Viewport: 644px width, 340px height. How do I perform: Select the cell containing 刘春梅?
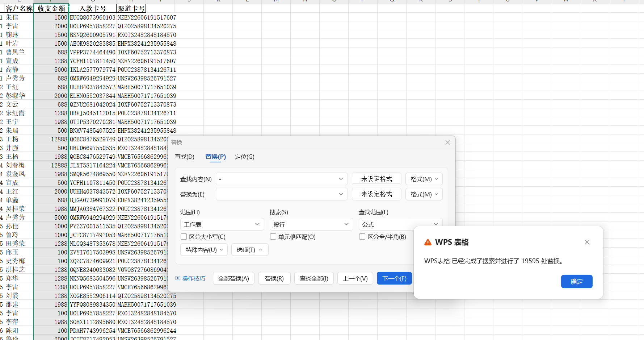pos(19,165)
